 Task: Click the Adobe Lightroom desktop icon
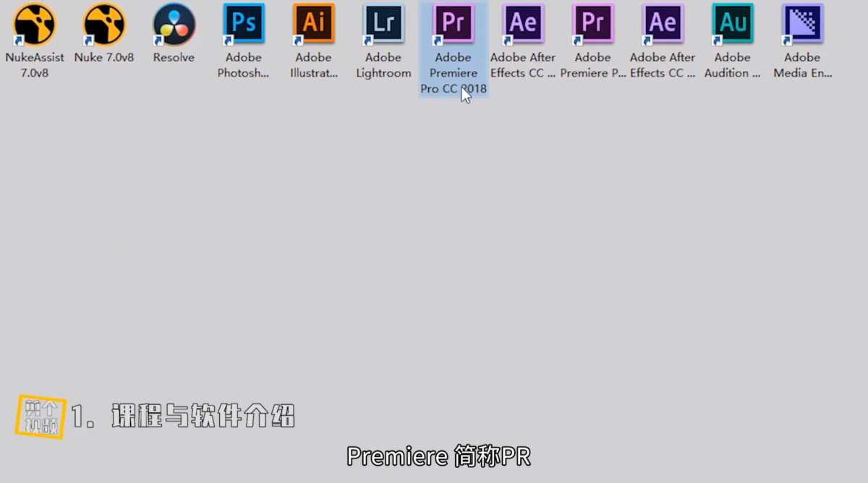[383, 25]
